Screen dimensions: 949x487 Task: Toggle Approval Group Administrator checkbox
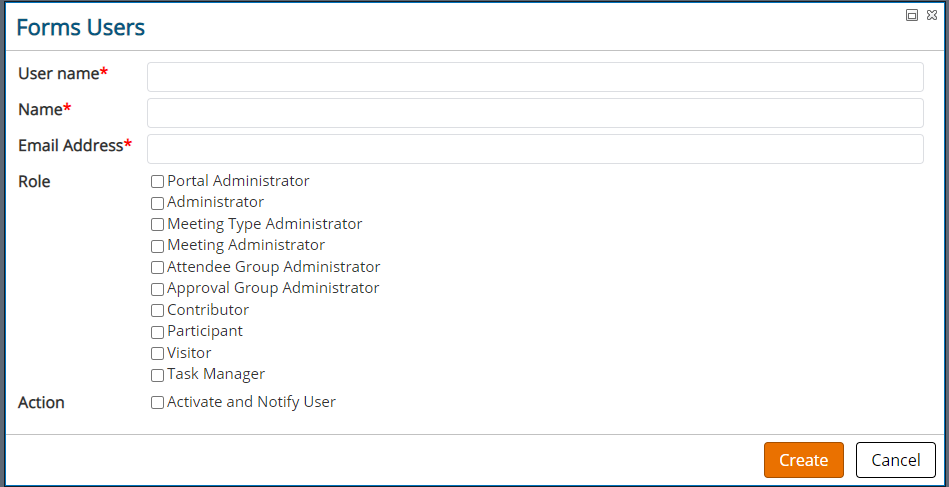coord(157,289)
